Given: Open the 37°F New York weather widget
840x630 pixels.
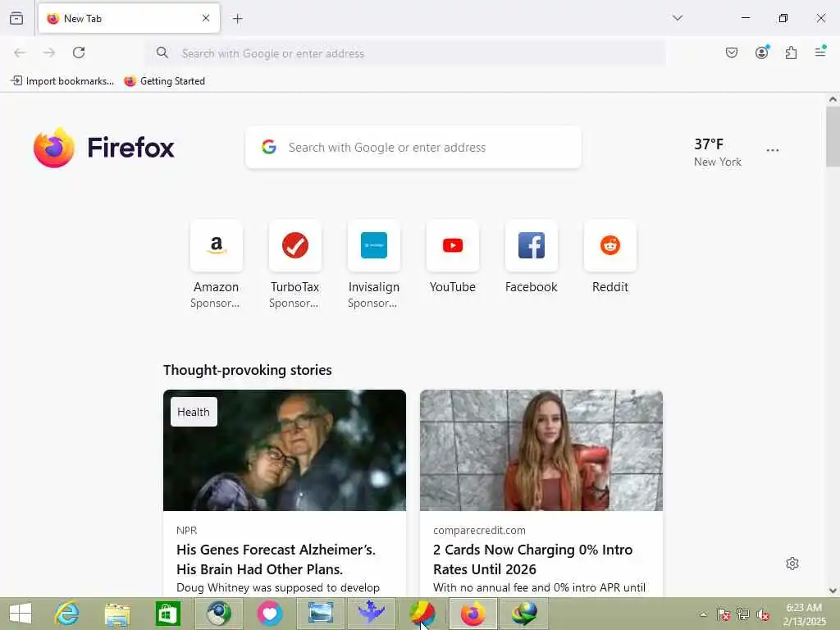Looking at the screenshot, I should (x=717, y=152).
